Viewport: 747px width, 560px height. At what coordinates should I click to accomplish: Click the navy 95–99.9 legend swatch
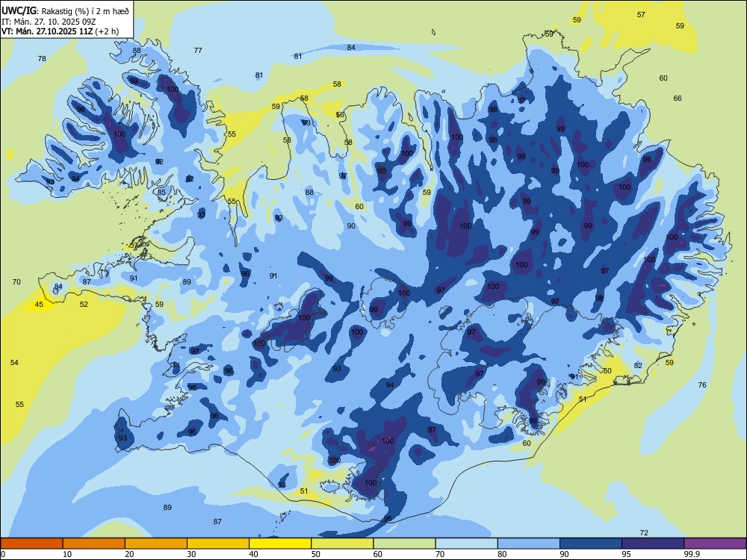point(653,544)
